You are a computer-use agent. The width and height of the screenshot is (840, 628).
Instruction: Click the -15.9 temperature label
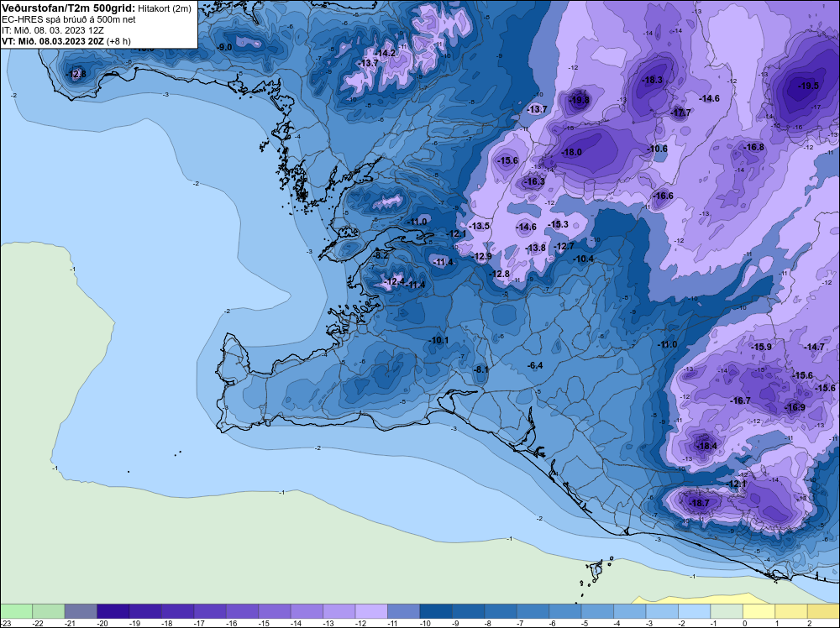pyautogui.click(x=761, y=347)
